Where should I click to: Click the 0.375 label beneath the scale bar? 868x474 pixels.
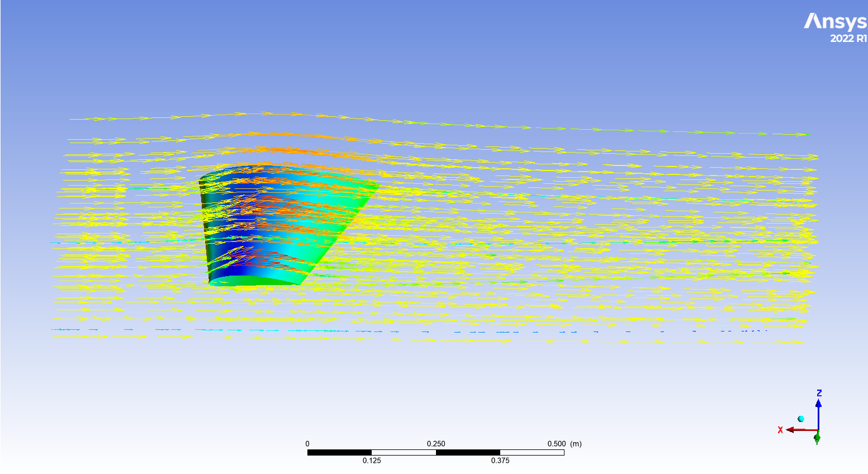501,461
